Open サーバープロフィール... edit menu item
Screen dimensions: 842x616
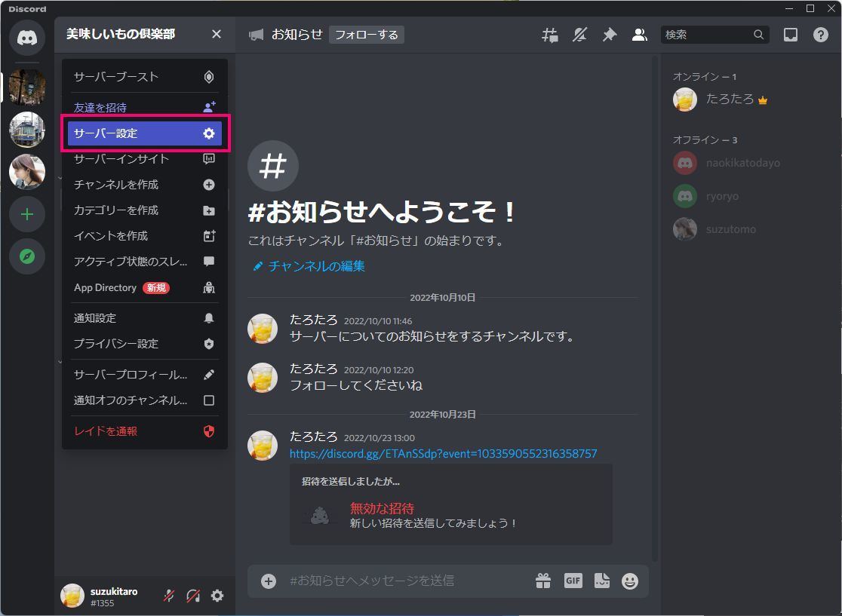point(144,375)
